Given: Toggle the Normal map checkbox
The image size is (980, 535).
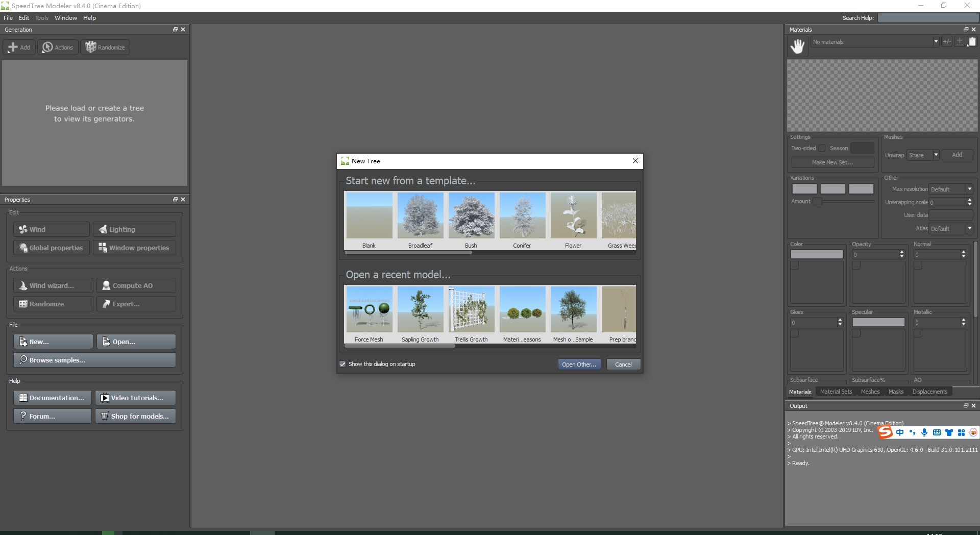Looking at the screenshot, I should pyautogui.click(x=918, y=265).
